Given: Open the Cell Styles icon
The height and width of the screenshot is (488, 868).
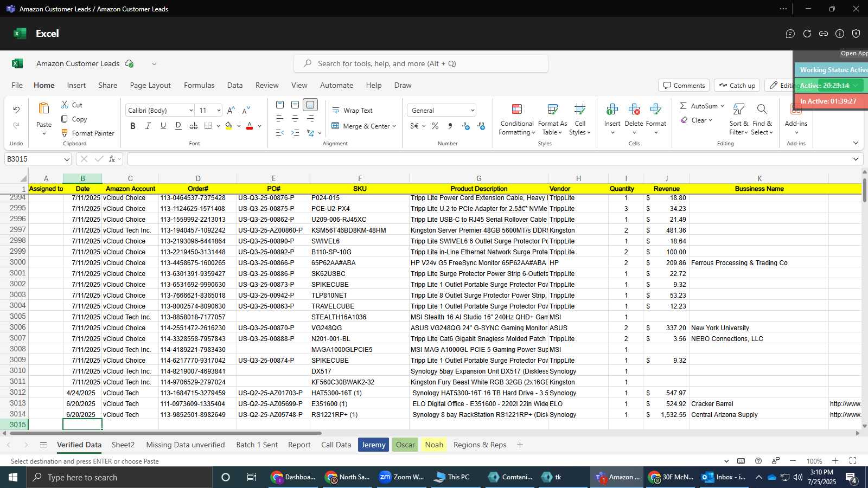Looking at the screenshot, I should coord(580,109).
